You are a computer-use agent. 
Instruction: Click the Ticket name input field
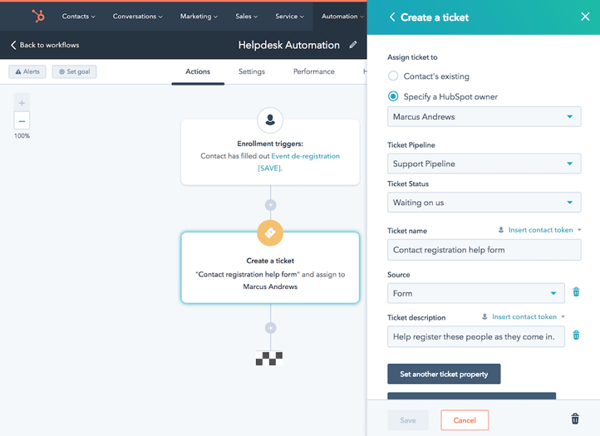click(x=484, y=250)
